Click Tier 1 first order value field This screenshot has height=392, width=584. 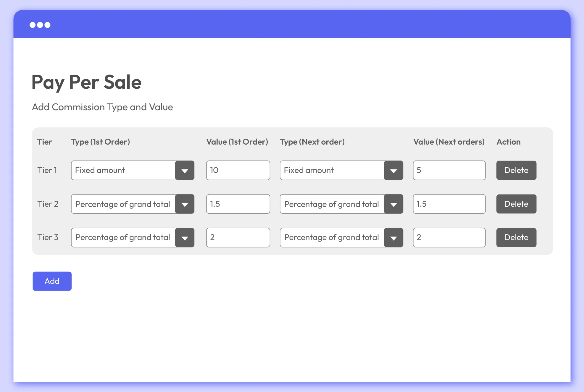238,171
